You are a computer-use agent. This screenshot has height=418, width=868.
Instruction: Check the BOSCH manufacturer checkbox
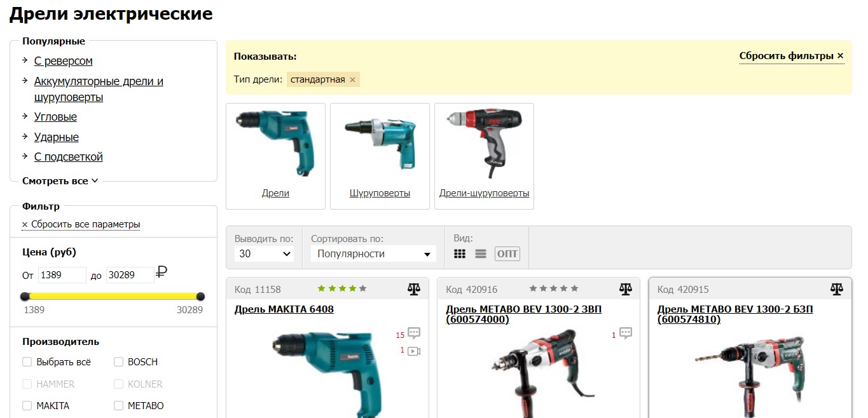click(118, 362)
